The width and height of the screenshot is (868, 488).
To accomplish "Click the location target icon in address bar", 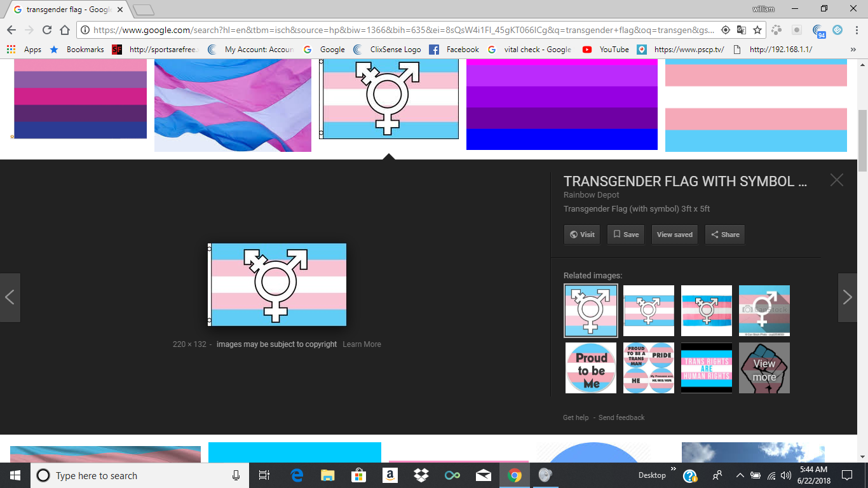I will pos(726,30).
